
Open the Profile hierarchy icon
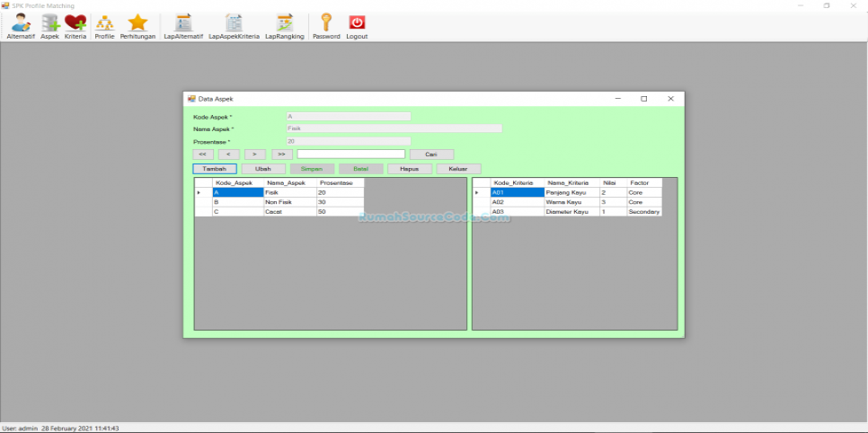pyautogui.click(x=104, y=27)
